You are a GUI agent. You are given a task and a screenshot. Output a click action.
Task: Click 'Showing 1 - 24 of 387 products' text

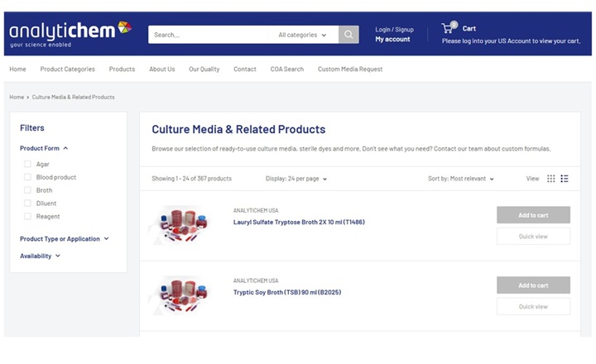191,179
